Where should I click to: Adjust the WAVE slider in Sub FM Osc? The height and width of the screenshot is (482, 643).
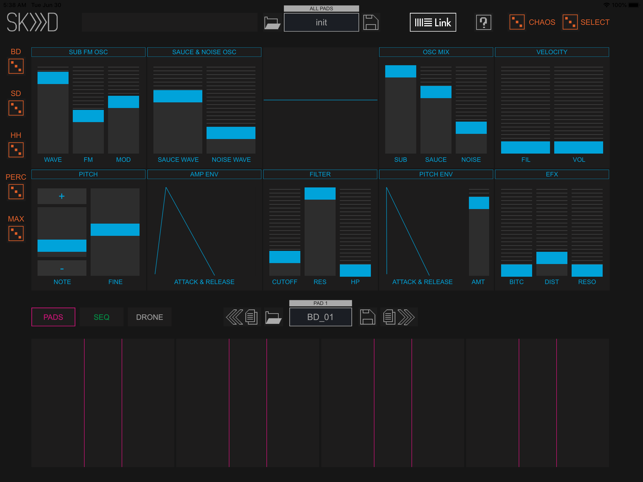[53, 109]
